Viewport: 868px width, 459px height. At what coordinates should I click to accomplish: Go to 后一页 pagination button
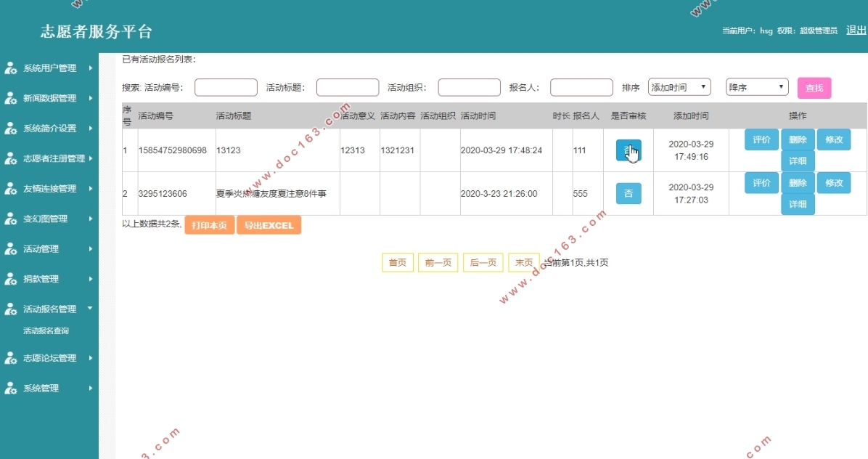483,262
